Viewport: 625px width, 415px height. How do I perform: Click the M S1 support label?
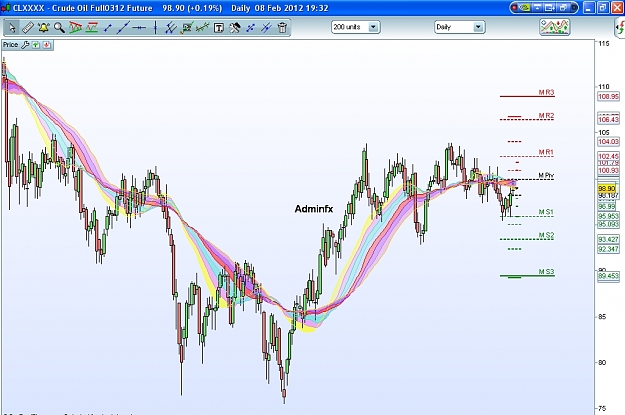pos(546,212)
